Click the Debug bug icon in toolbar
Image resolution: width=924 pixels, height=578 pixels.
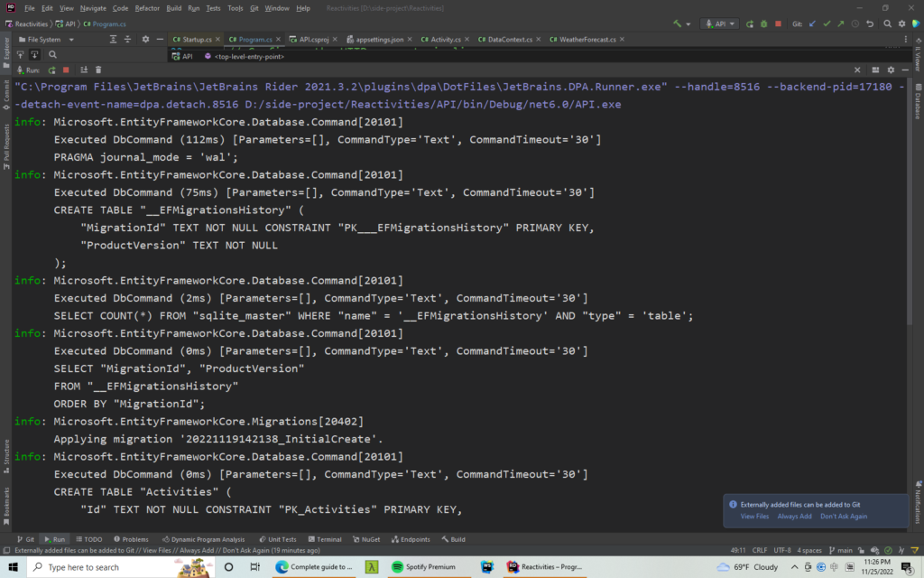pos(763,24)
